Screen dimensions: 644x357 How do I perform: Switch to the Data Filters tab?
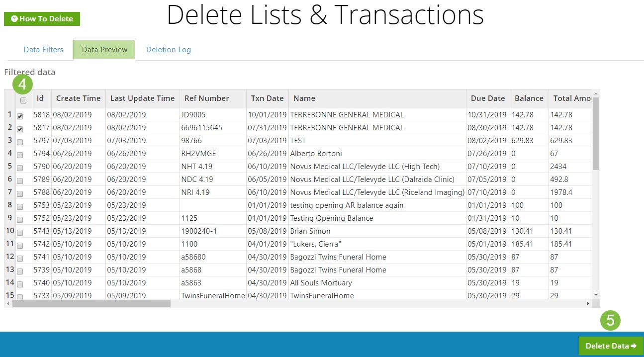43,49
